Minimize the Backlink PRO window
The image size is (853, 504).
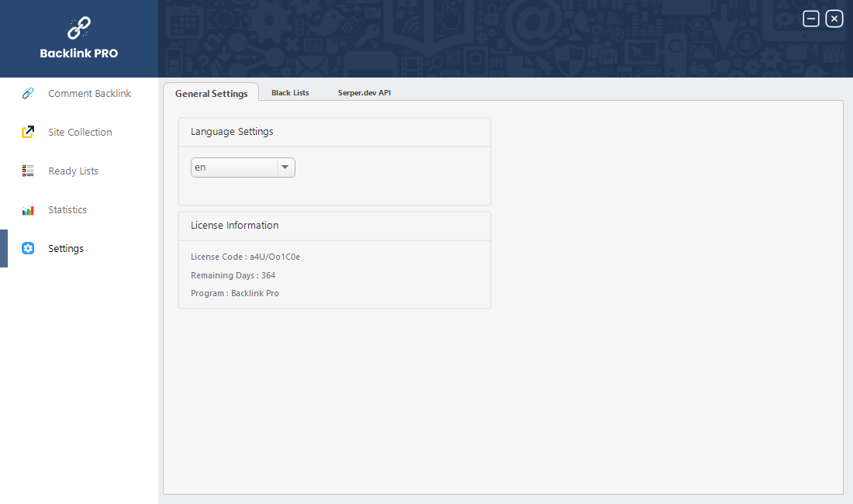[811, 19]
